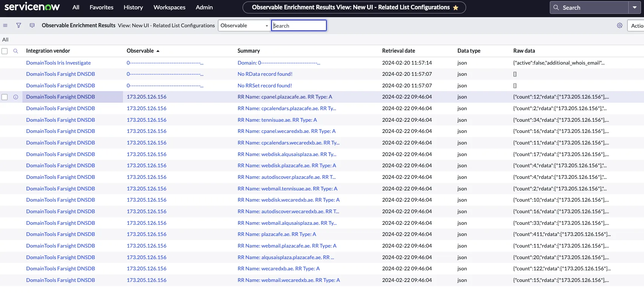The image size is (644, 295).
Task: Open the No RData record found! summary
Action: 265,74
